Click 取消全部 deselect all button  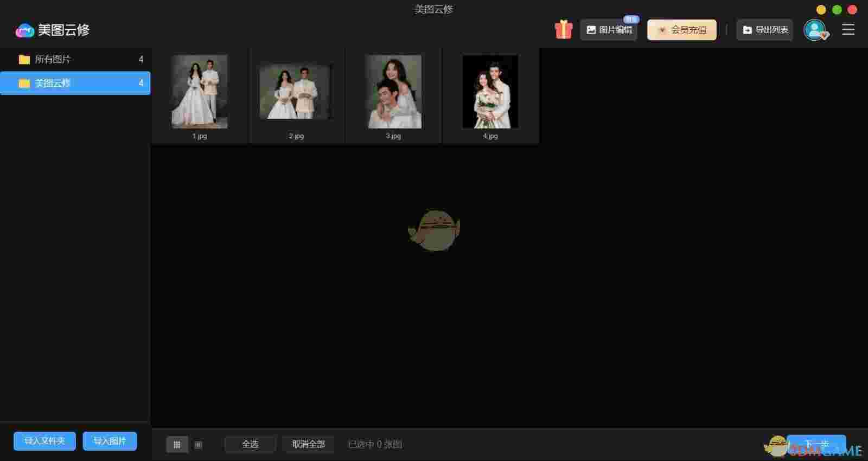[308, 444]
